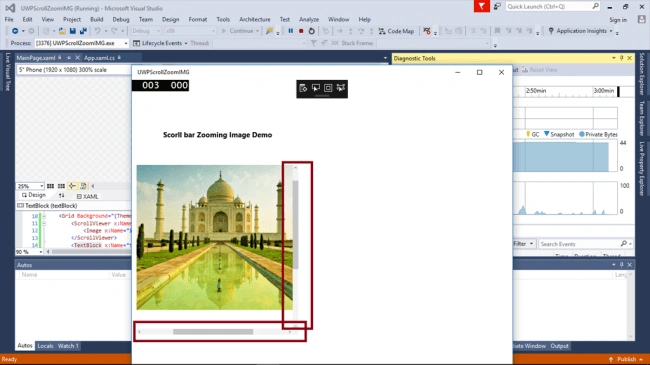The width and height of the screenshot is (650, 365).
Task: Click the feedback flag notification icon
Action: pyautogui.click(x=482, y=6)
